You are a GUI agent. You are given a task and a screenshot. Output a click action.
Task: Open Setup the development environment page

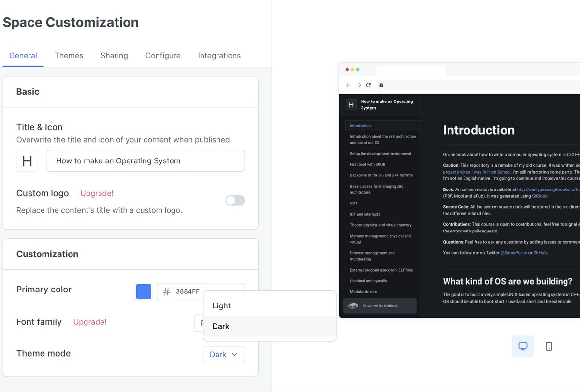tap(381, 154)
